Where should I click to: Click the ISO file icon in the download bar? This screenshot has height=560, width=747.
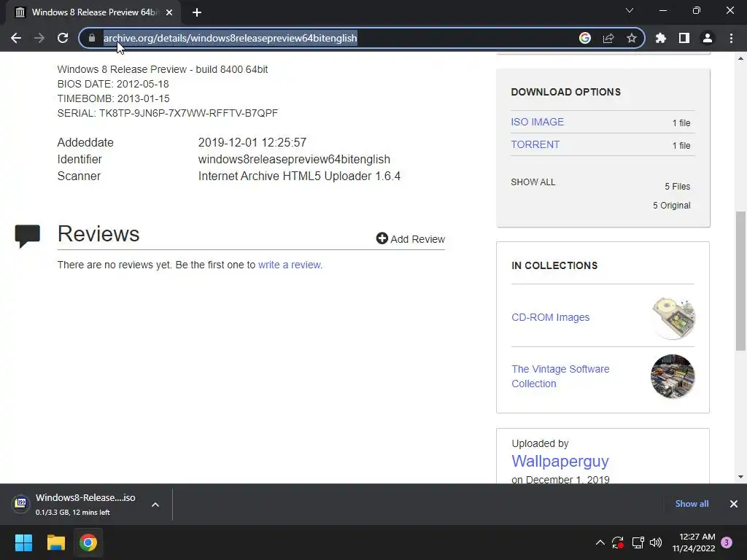[x=21, y=503]
